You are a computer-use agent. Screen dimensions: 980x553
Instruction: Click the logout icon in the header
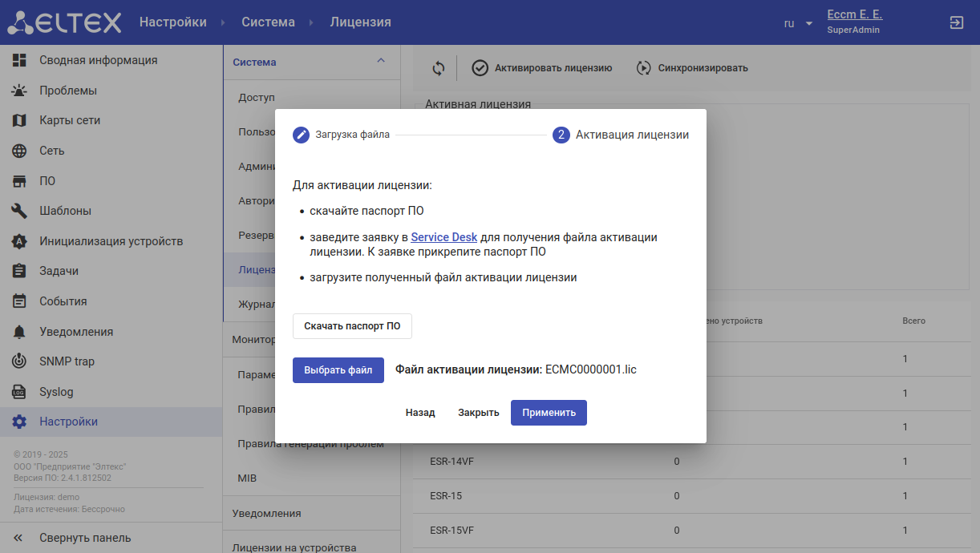coord(956,22)
